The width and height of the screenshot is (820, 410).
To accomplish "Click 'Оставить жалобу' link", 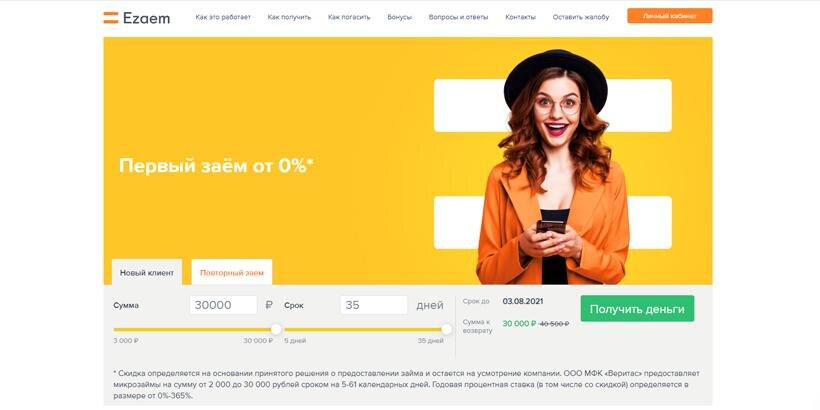I will (580, 17).
